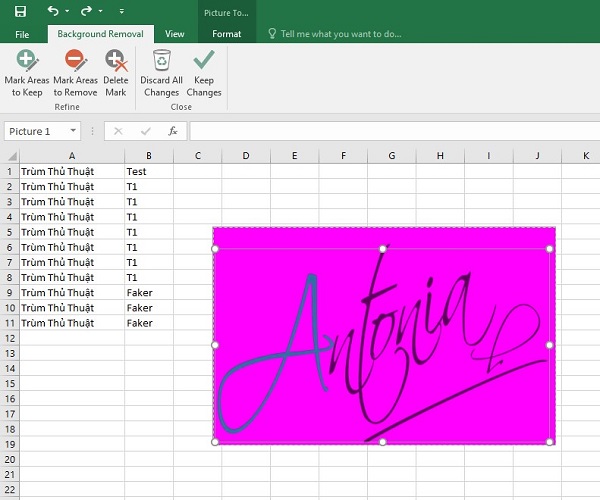The width and height of the screenshot is (600, 500).
Task: Choose the Delete Mark tool
Action: 116,74
